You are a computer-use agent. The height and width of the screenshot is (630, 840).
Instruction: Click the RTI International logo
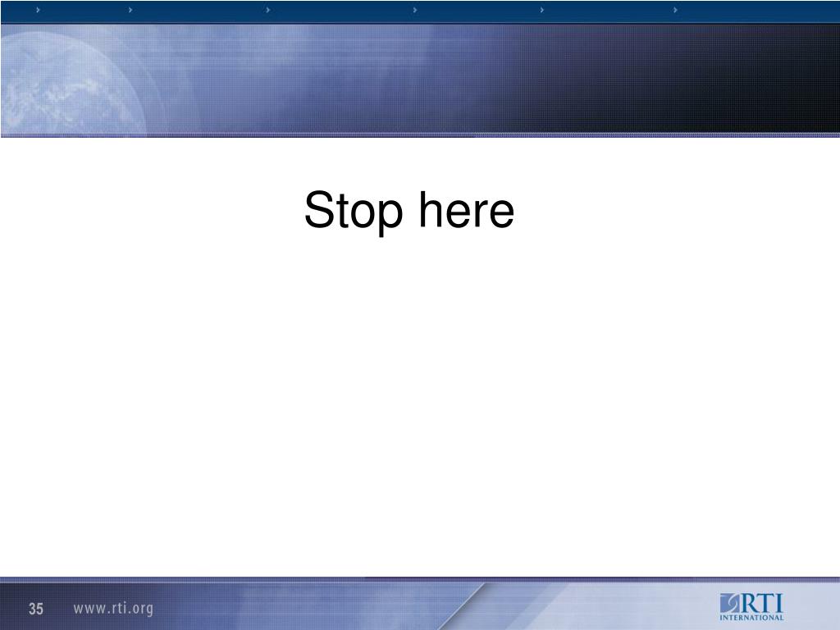click(x=751, y=606)
